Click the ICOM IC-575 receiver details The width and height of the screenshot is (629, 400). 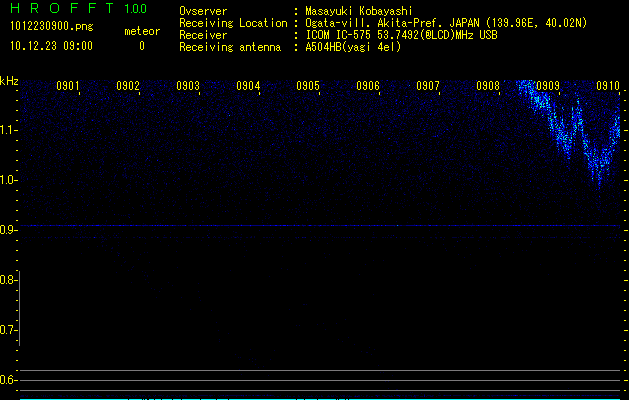(x=402, y=35)
